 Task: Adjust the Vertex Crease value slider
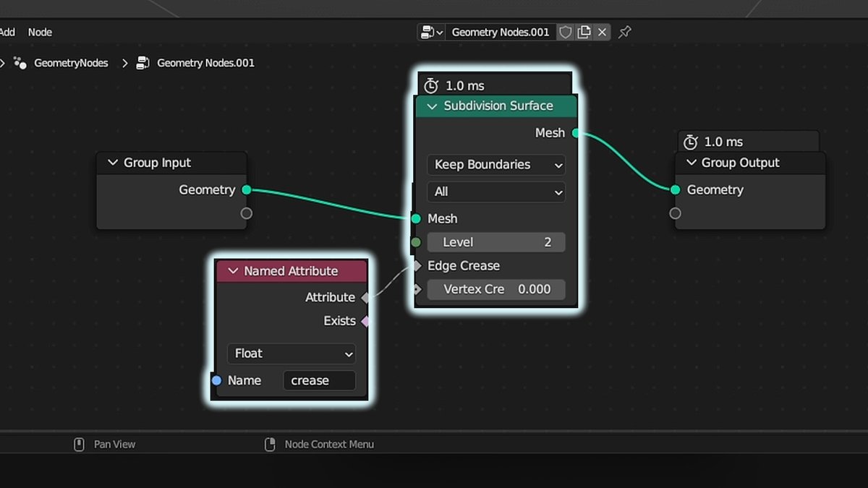click(495, 289)
